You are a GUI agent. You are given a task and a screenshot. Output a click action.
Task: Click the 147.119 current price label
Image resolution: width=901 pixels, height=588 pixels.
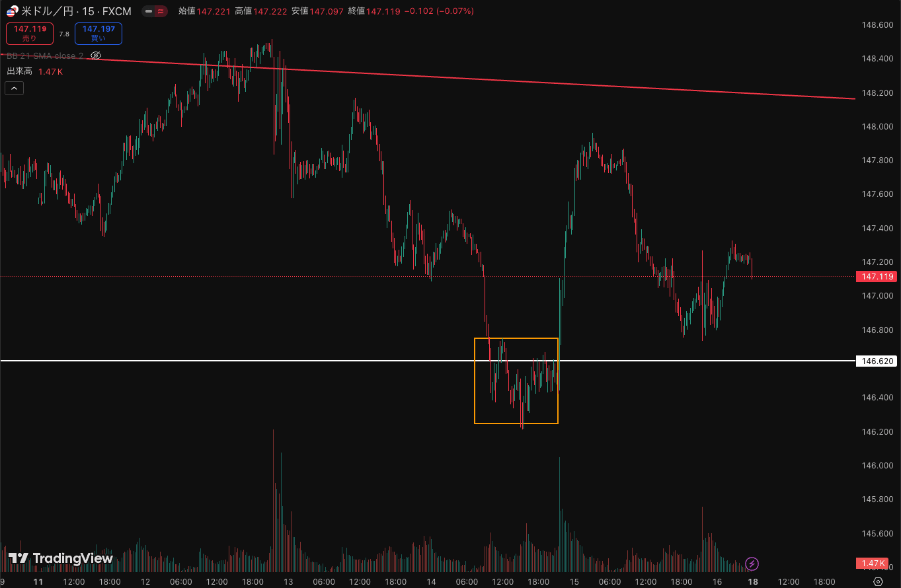click(876, 277)
